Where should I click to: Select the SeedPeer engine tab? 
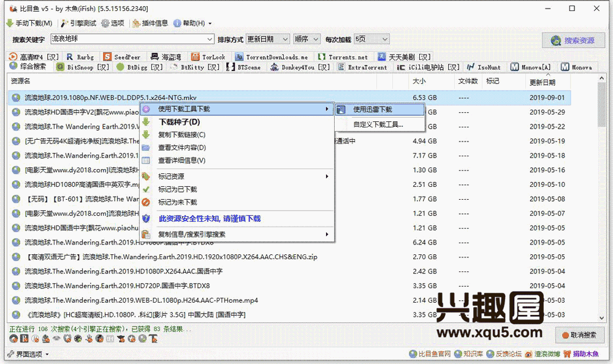pyautogui.click(x=121, y=57)
